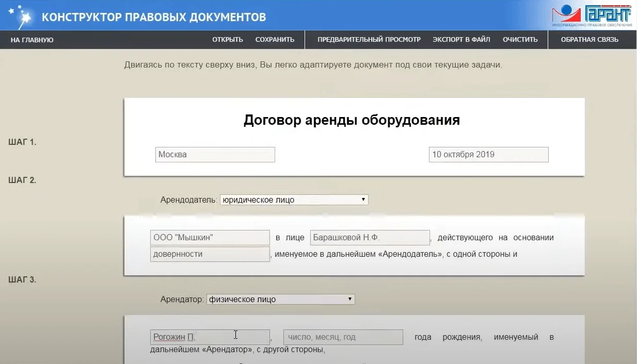This screenshot has width=637, height=364.
Task: Click the ШАГ 2. step label
Action: tap(22, 180)
